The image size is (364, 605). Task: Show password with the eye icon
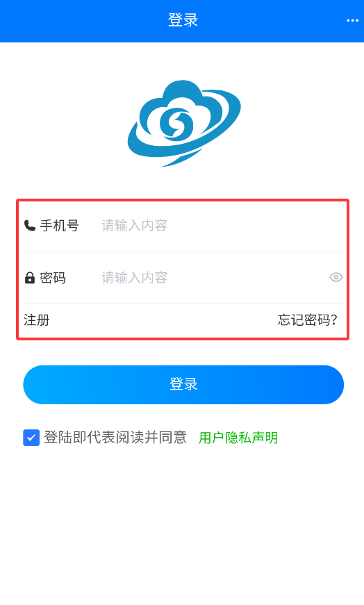pyautogui.click(x=336, y=277)
